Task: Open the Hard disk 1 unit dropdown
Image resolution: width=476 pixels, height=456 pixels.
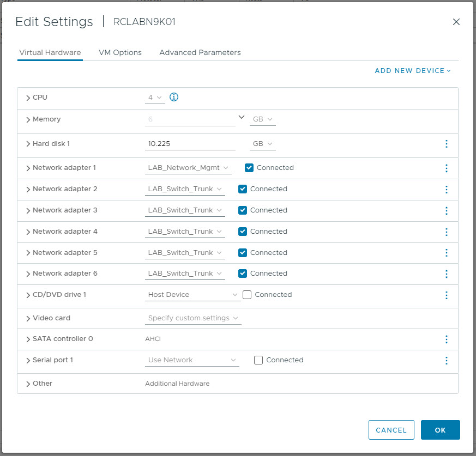Action: [263, 143]
